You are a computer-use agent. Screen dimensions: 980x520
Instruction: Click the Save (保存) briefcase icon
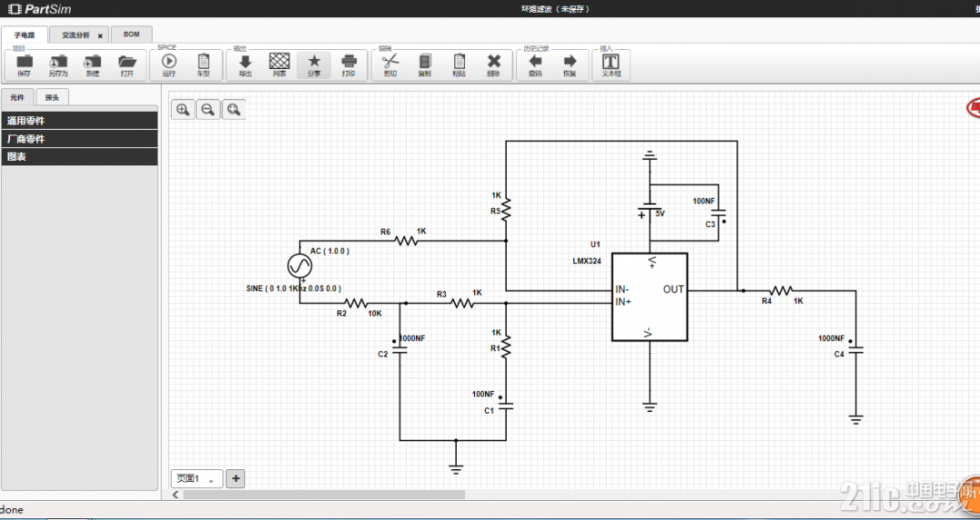25,62
